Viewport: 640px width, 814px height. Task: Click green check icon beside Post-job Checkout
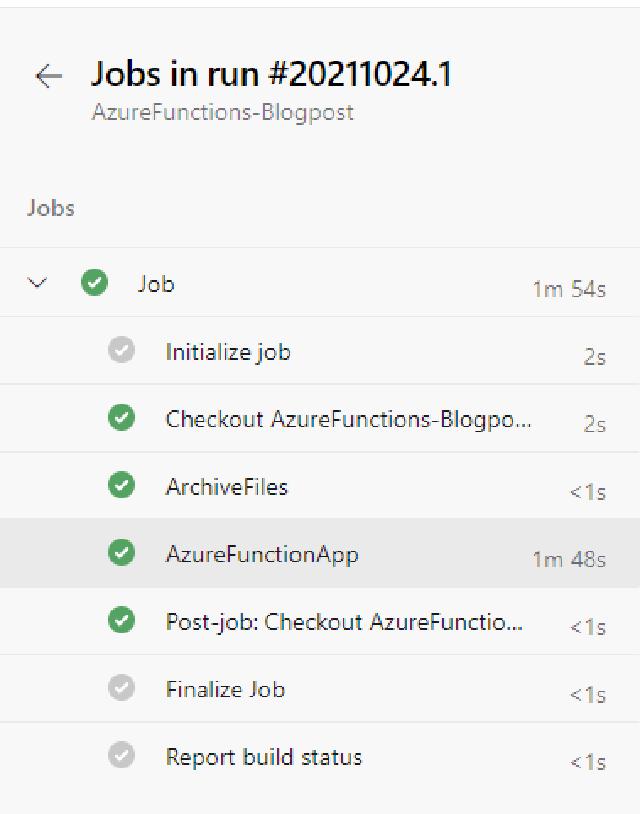pyautogui.click(x=121, y=621)
